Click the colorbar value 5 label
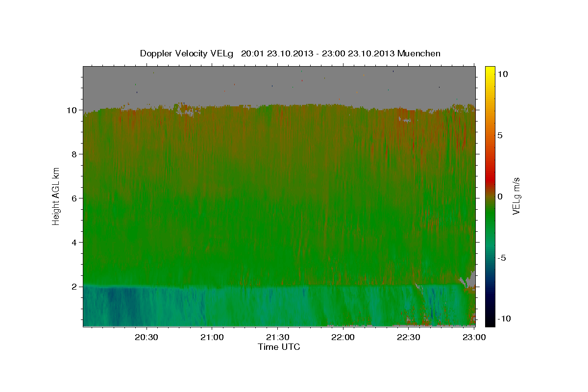This screenshot has height=392, width=588. click(x=500, y=135)
